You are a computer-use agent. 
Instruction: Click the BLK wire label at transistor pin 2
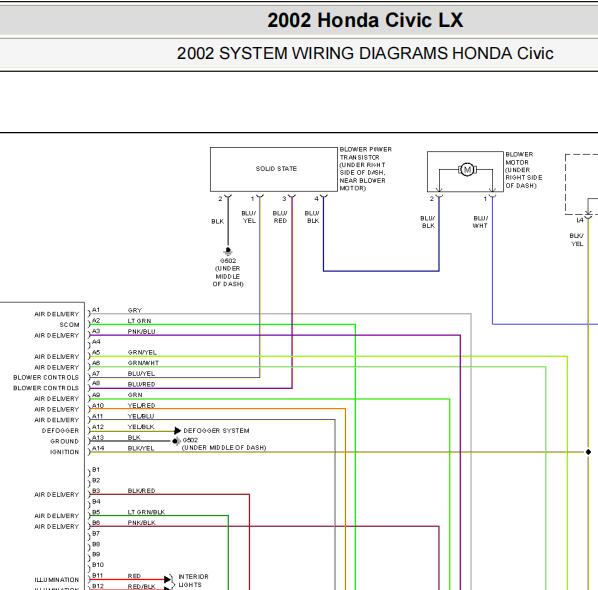[217, 221]
